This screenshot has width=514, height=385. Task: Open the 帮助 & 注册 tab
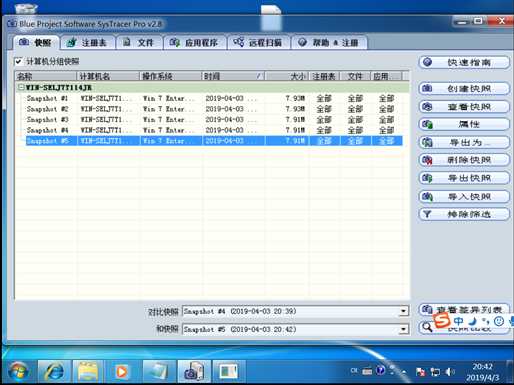click(x=329, y=43)
